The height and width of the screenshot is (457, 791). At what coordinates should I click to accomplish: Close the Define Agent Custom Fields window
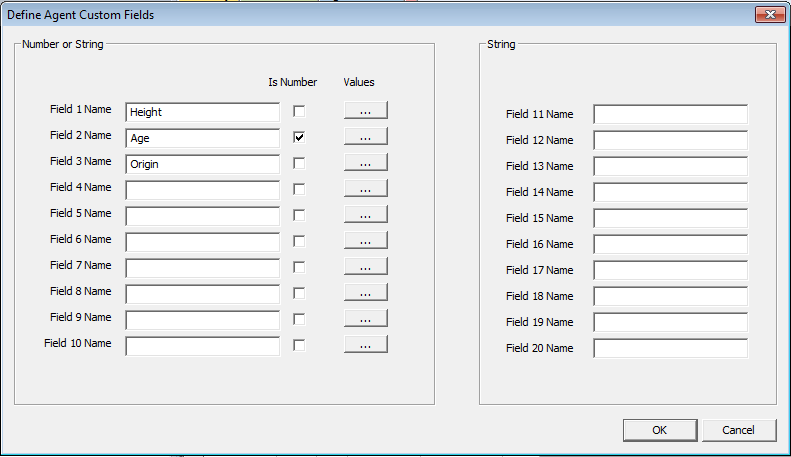pos(768,15)
